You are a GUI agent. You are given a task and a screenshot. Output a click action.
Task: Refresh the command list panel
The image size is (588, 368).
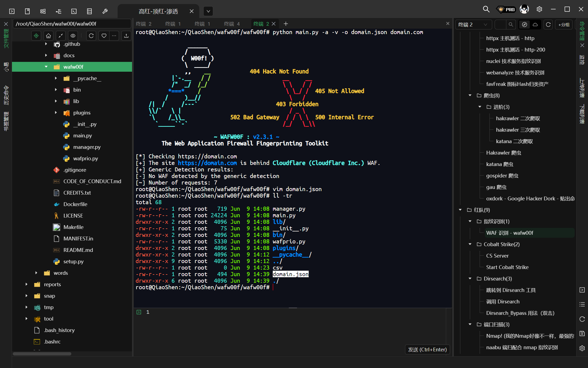coord(548,25)
